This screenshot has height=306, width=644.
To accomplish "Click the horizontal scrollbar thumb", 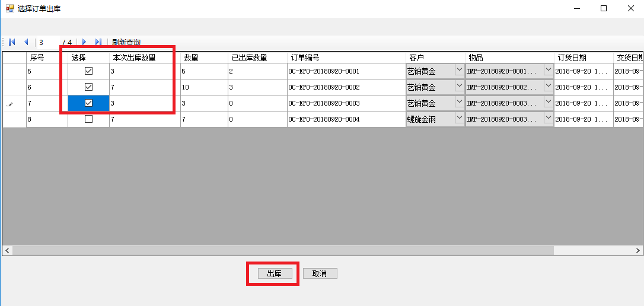I will (x=283, y=250).
